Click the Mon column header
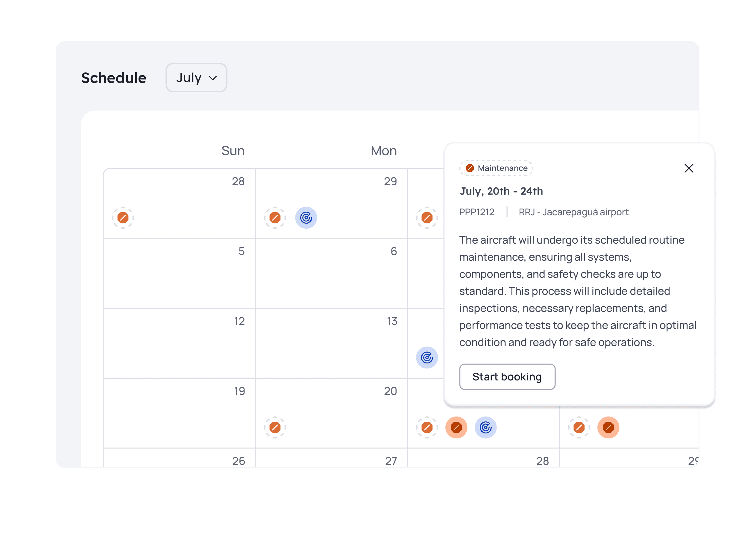756x537 pixels. pyautogui.click(x=383, y=151)
